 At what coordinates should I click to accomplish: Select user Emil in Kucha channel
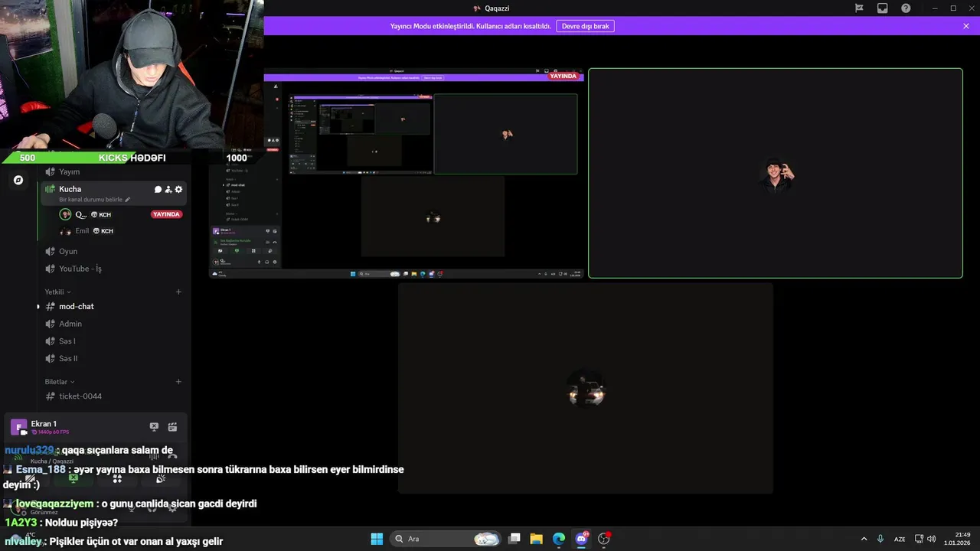[x=122, y=231]
